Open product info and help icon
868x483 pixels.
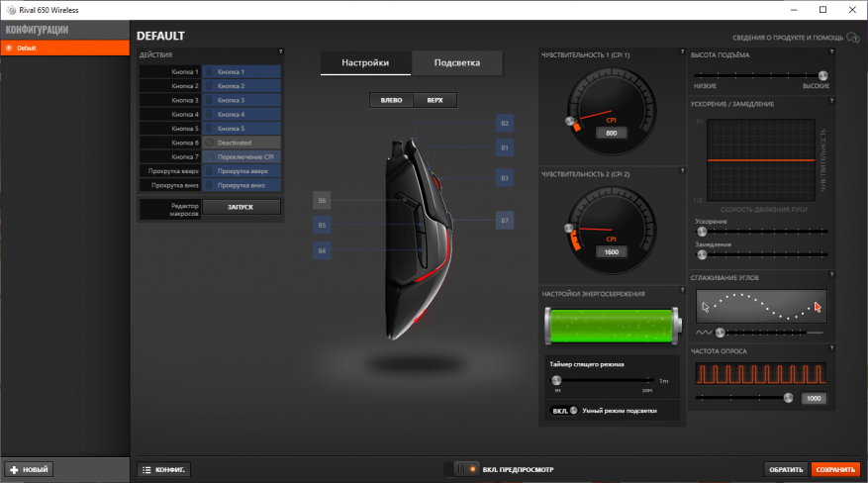point(853,38)
